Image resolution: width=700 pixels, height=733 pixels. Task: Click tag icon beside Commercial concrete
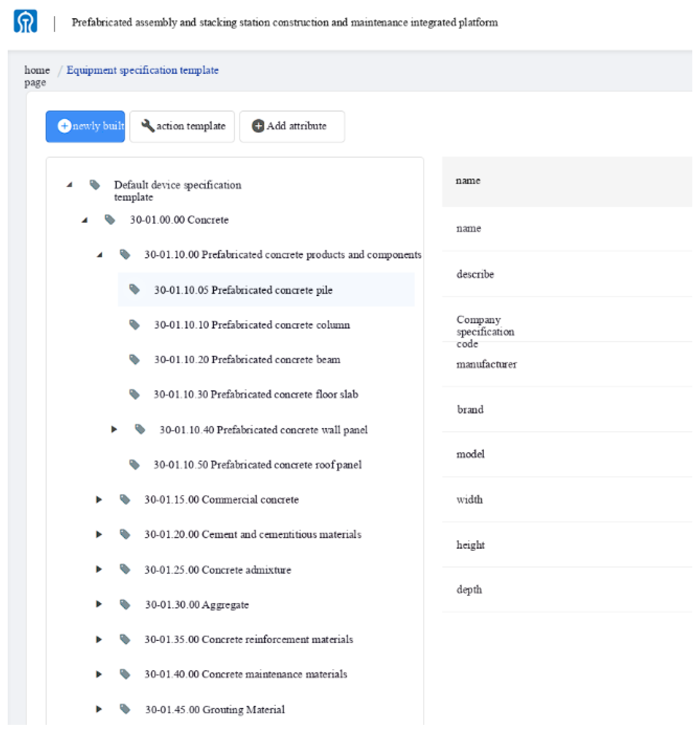(125, 499)
